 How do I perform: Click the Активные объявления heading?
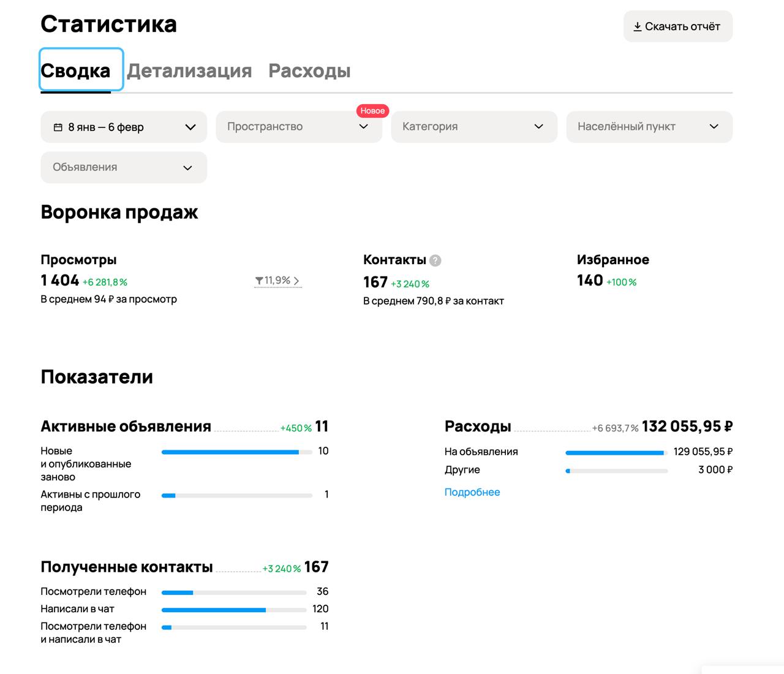(x=126, y=426)
